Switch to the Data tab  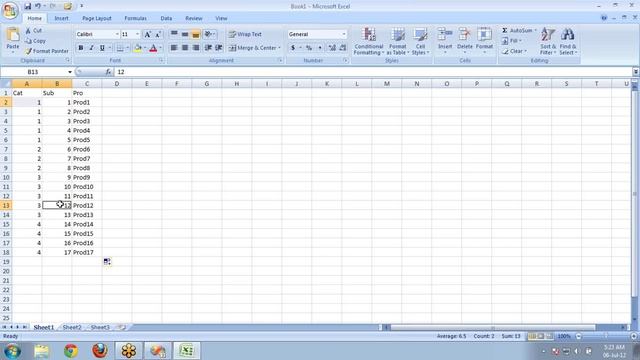tap(166, 18)
